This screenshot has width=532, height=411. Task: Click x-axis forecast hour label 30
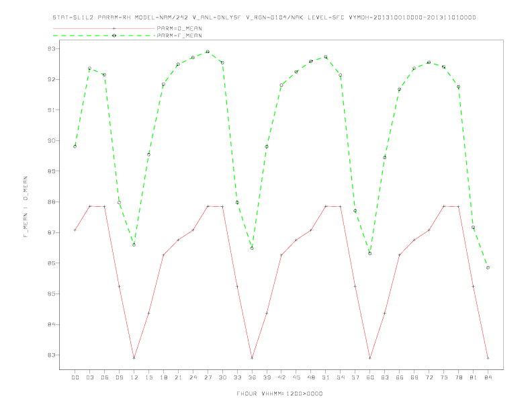222,377
